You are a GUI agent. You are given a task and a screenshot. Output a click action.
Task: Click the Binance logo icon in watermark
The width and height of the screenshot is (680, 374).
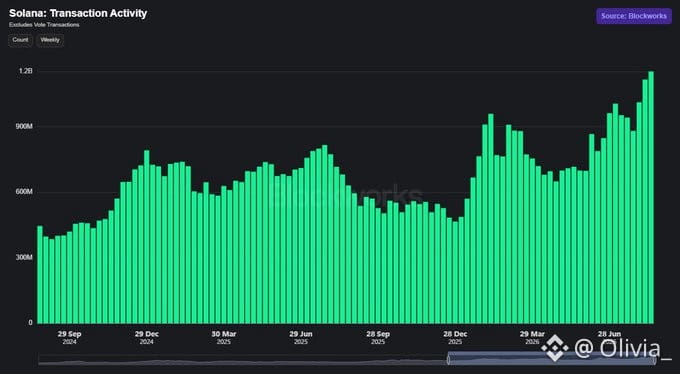[555, 348]
